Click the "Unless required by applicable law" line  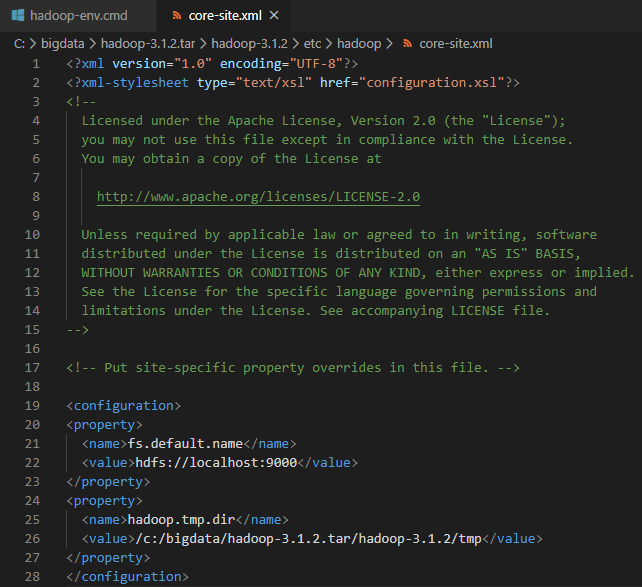tap(339, 235)
